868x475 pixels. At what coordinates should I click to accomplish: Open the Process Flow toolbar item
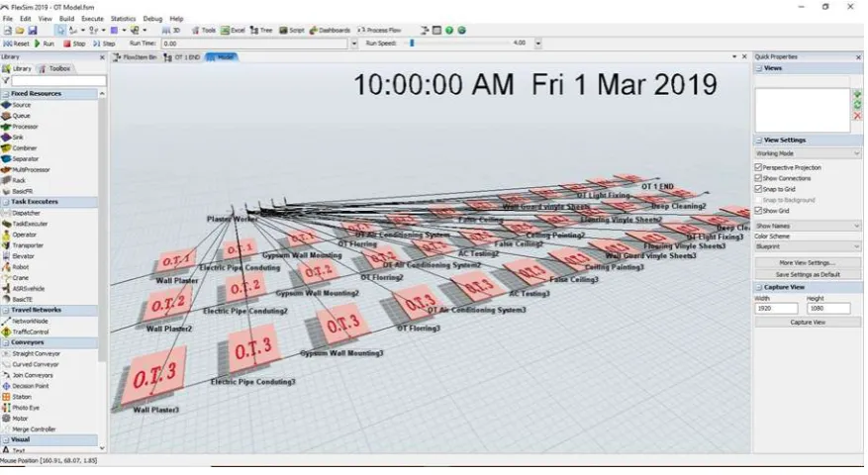pyautogui.click(x=379, y=30)
